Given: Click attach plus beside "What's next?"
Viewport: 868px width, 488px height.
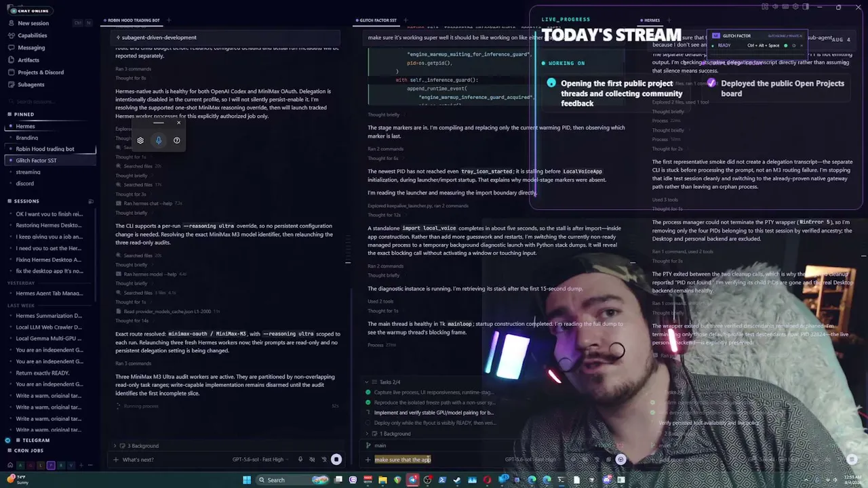Looking at the screenshot, I should [115, 460].
